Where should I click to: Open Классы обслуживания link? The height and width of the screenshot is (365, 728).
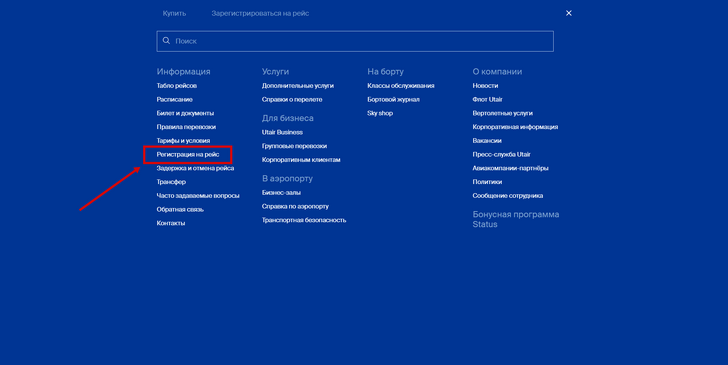coord(401,85)
